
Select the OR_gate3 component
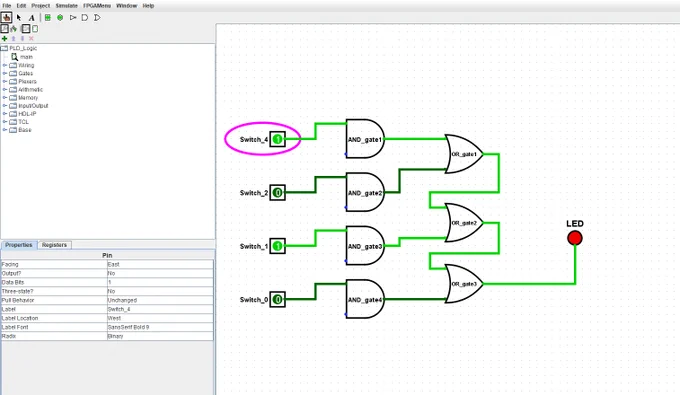tap(464, 284)
